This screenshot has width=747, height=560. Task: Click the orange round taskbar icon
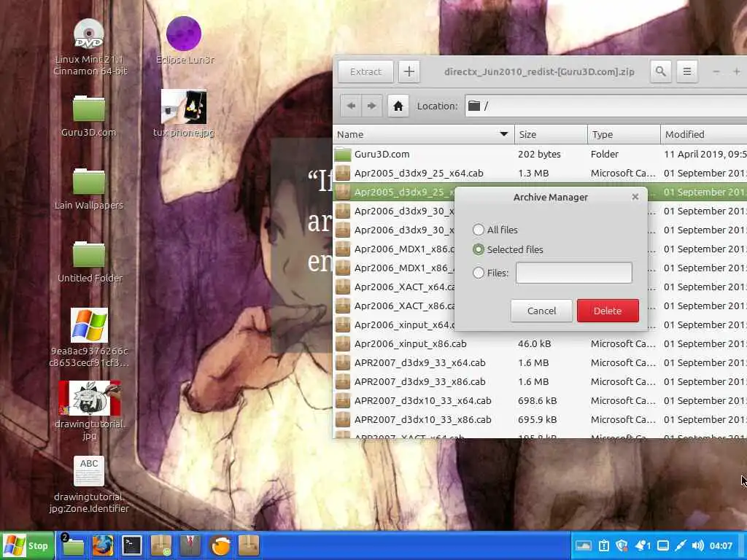pyautogui.click(x=220, y=545)
